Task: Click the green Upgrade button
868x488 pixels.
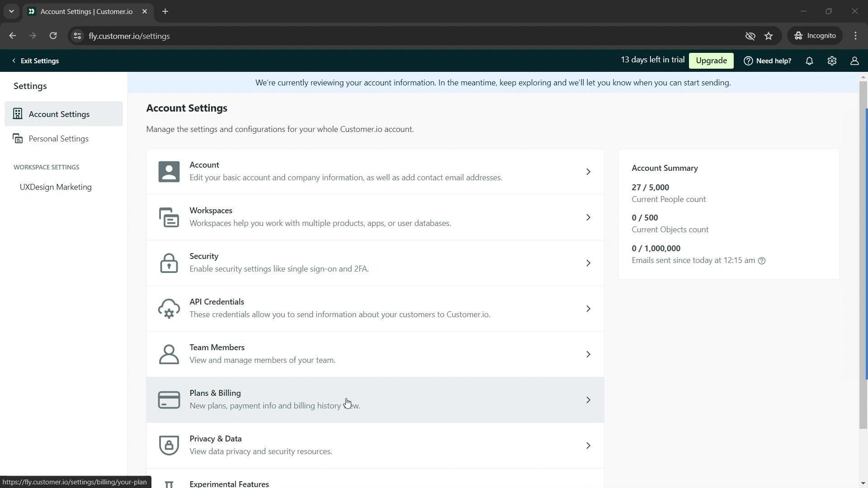Action: pos(711,61)
